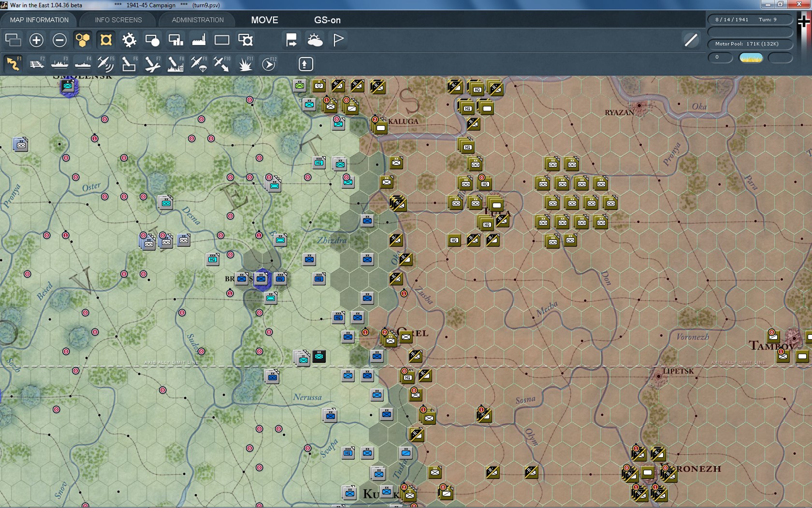The width and height of the screenshot is (812, 508).
Task: Select the F5 air recon icon
Action: pos(106,64)
